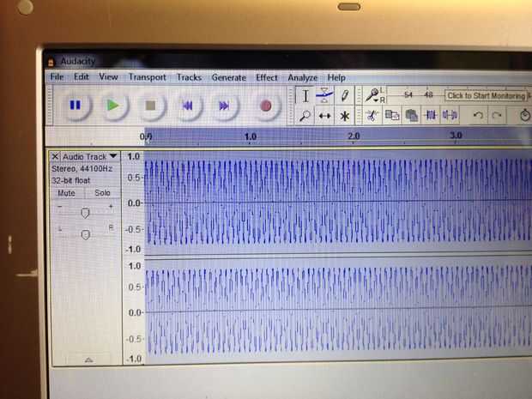Click the 1.0 mark on timeline ruler

pyautogui.click(x=250, y=136)
